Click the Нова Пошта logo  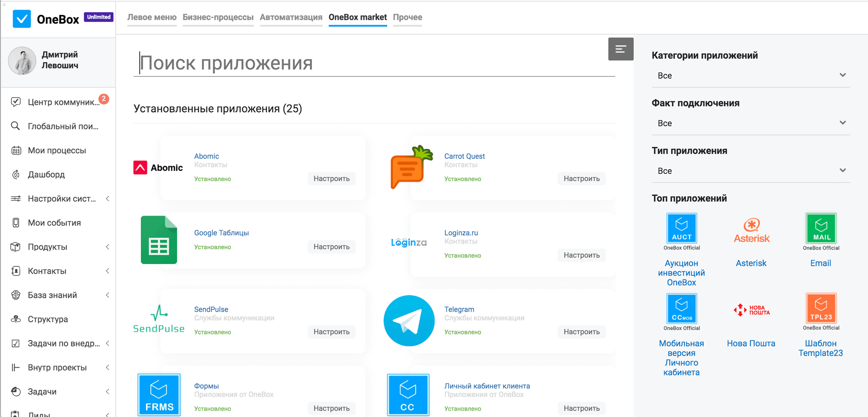[751, 310]
